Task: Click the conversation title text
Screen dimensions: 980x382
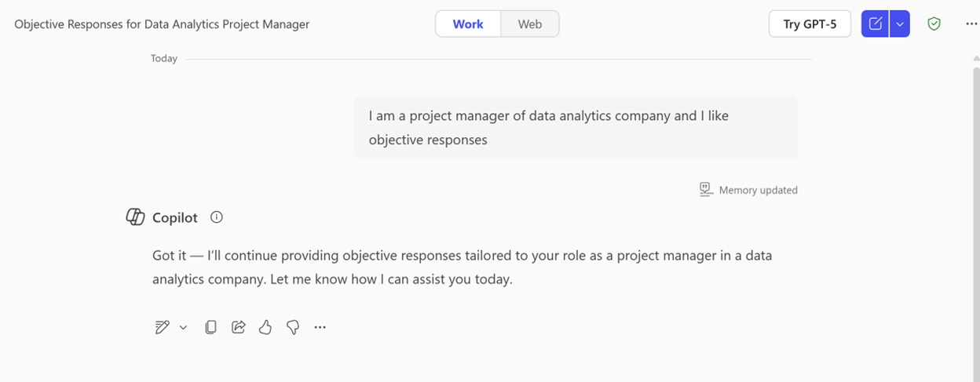Action: pyautogui.click(x=162, y=24)
